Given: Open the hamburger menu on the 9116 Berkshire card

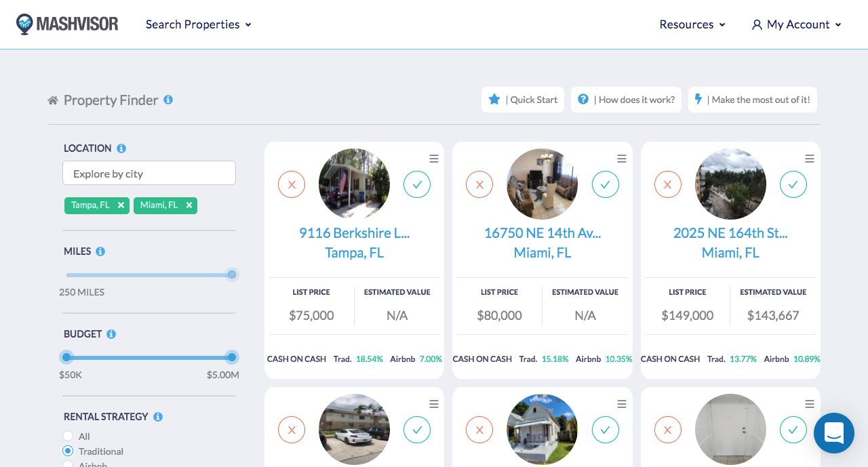Looking at the screenshot, I should click(x=434, y=159).
